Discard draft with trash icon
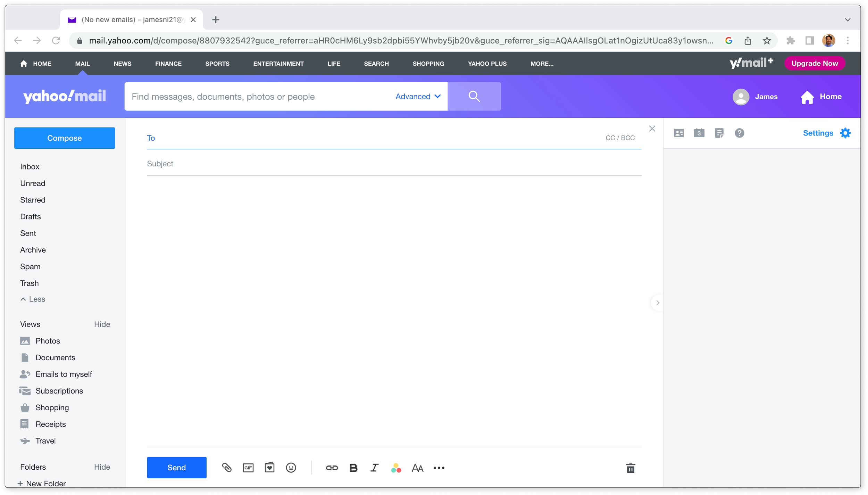This screenshot has width=868, height=495. pos(631,468)
